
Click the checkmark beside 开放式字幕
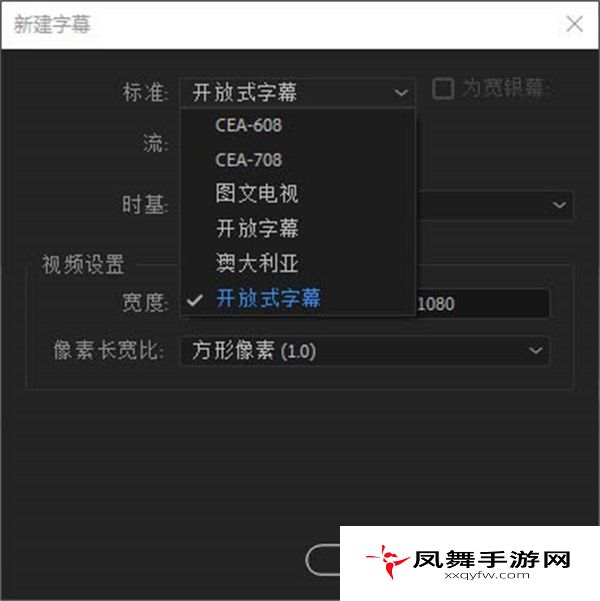(195, 300)
